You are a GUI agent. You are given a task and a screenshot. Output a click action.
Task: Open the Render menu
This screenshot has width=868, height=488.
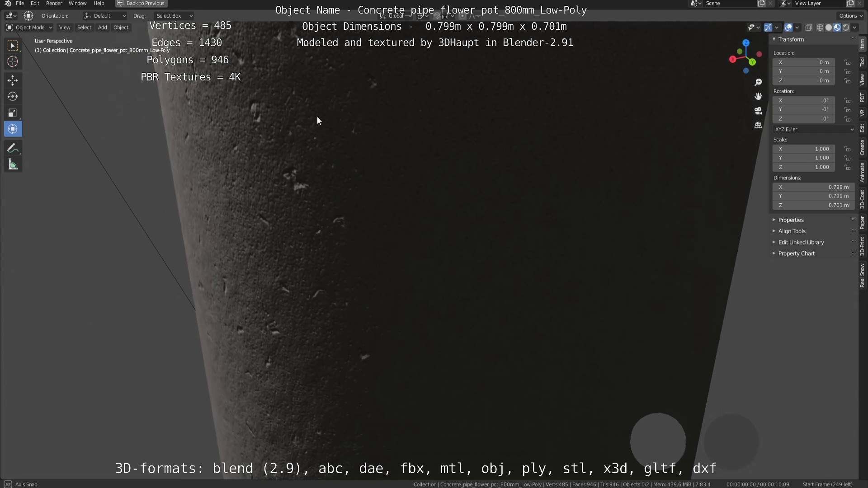pos(54,4)
